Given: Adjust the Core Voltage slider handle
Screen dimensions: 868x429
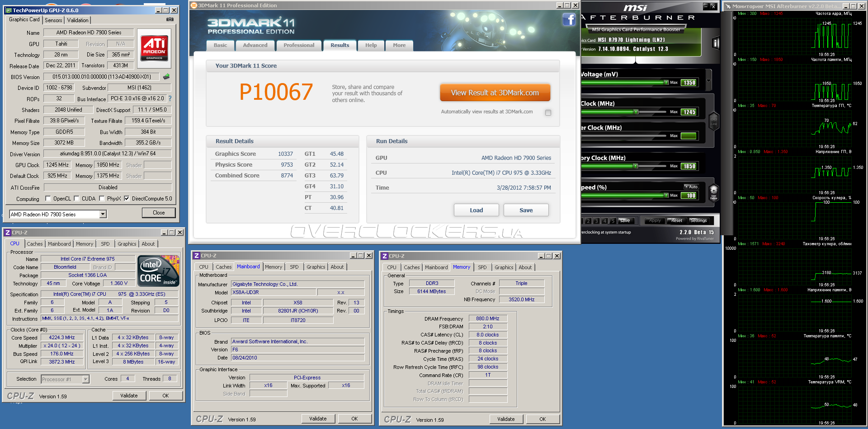Looking at the screenshot, I should [x=666, y=83].
